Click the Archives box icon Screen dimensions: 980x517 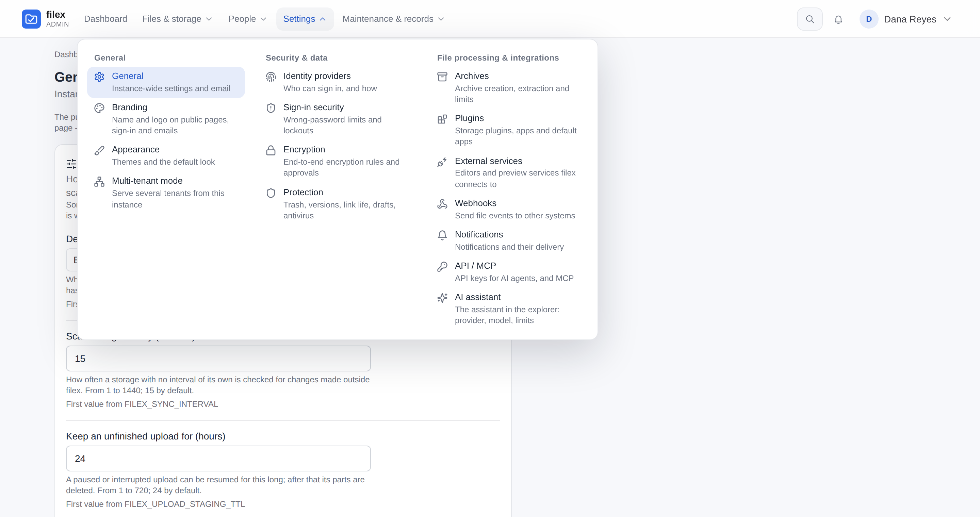[442, 77]
